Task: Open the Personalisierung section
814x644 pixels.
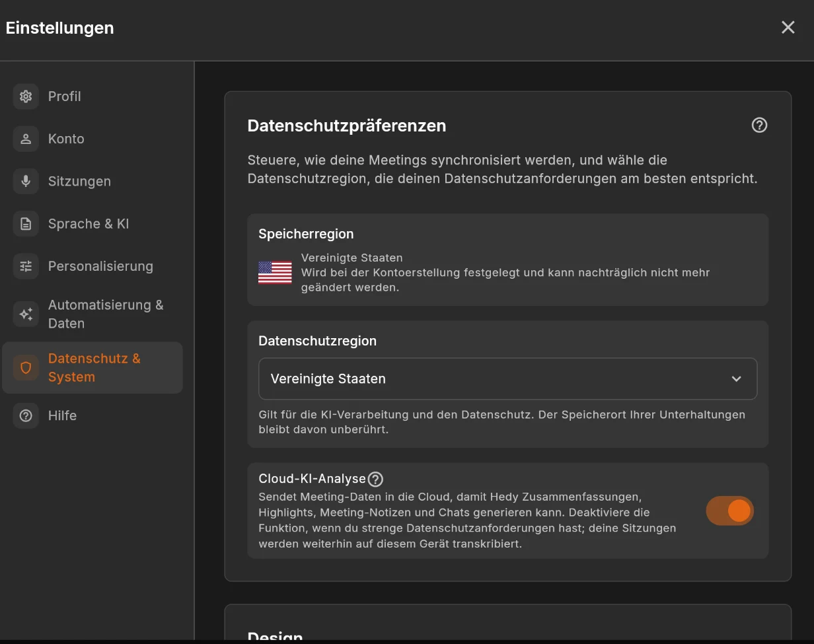Action: point(92,266)
